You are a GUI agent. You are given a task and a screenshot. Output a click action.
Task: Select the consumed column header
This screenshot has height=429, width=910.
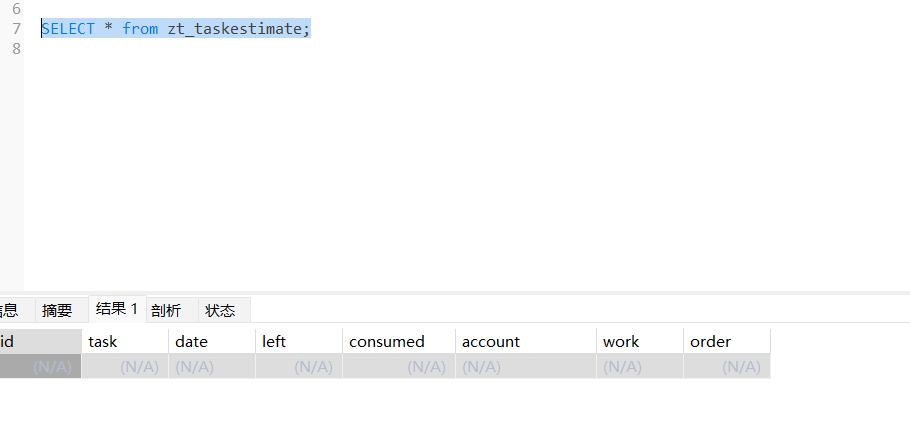(398, 341)
